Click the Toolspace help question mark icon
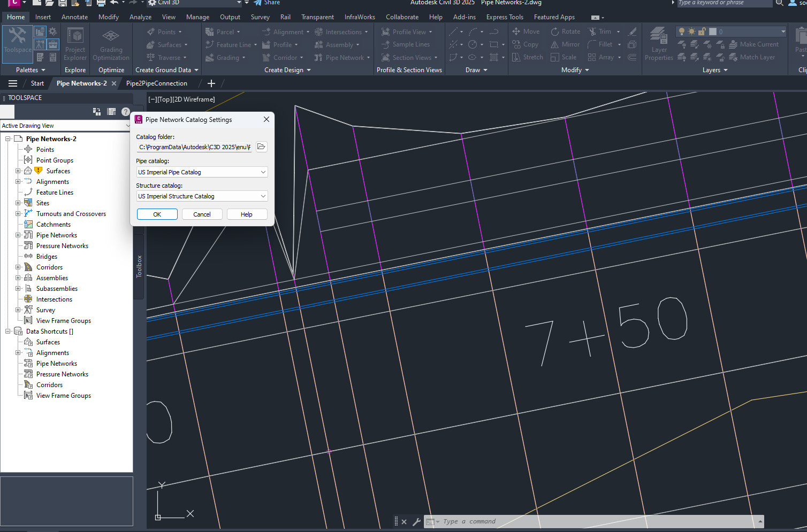 [x=126, y=112]
